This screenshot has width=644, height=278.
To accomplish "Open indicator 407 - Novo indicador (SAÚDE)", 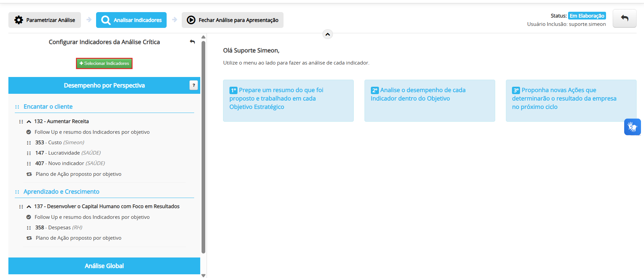I will click(x=70, y=163).
